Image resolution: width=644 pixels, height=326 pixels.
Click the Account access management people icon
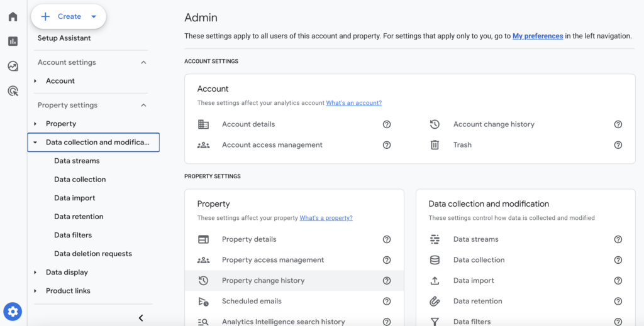(x=203, y=144)
